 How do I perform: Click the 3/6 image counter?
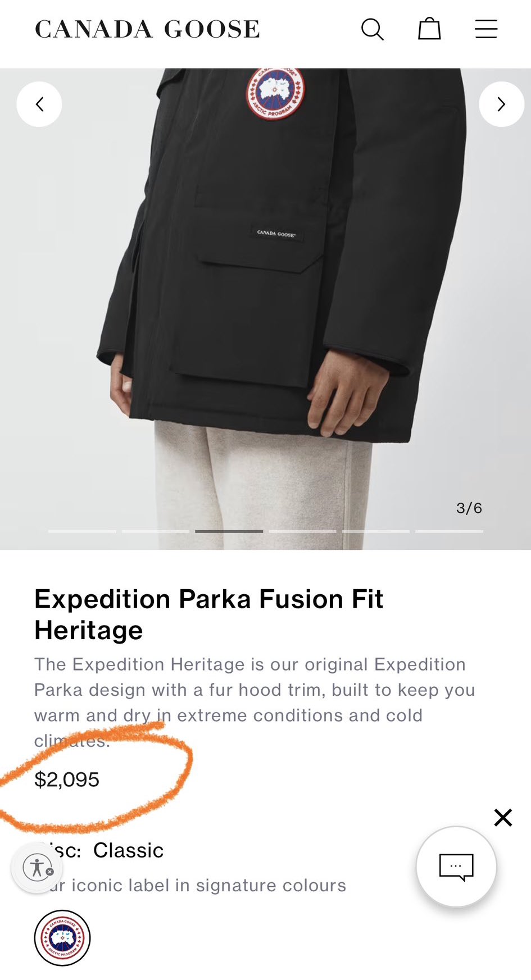click(x=469, y=508)
